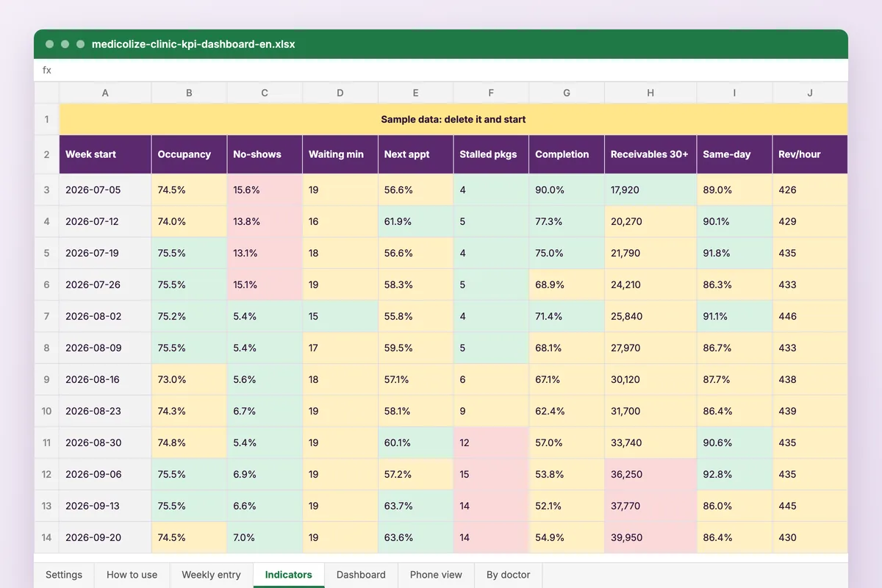Go to the Dashboard sheet tab
The width and height of the screenshot is (882, 588).
click(361, 575)
